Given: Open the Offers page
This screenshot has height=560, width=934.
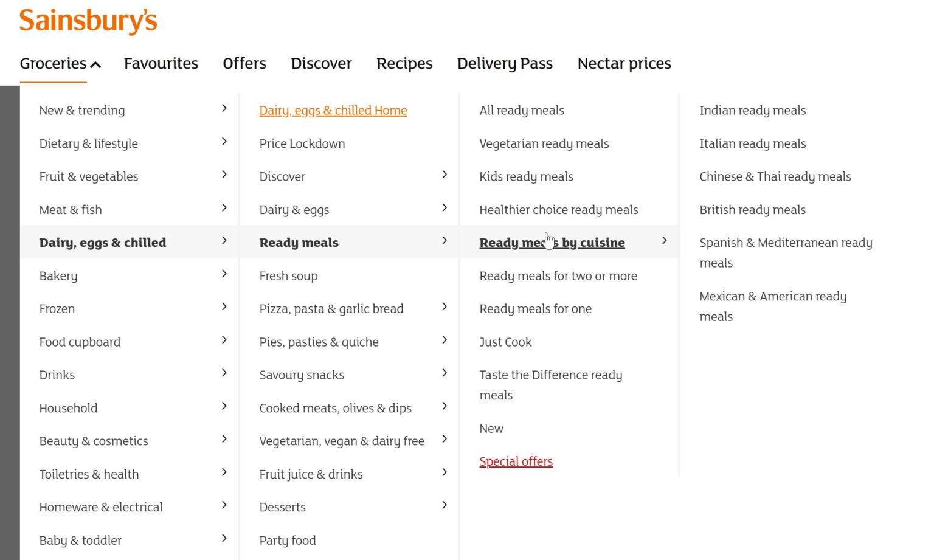Looking at the screenshot, I should click(244, 63).
